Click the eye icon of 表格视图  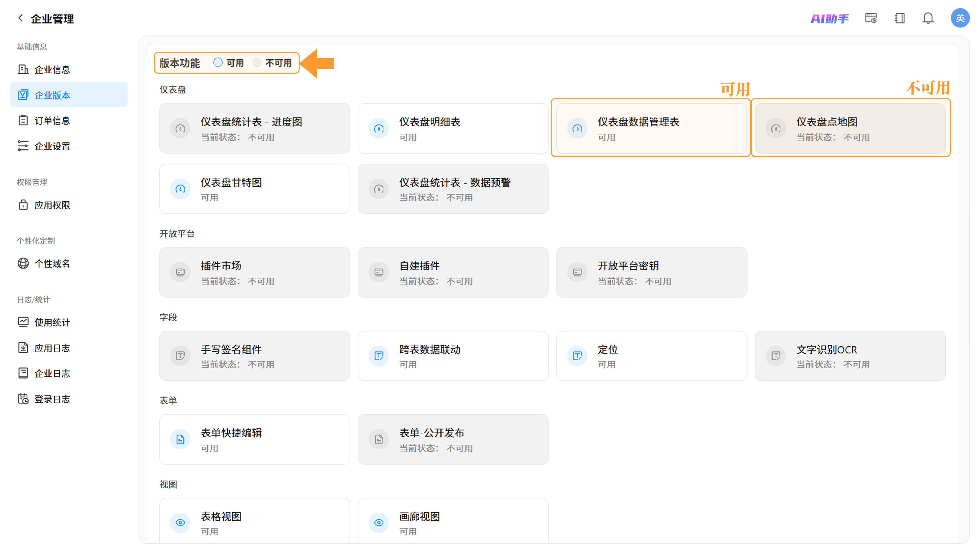click(x=180, y=523)
